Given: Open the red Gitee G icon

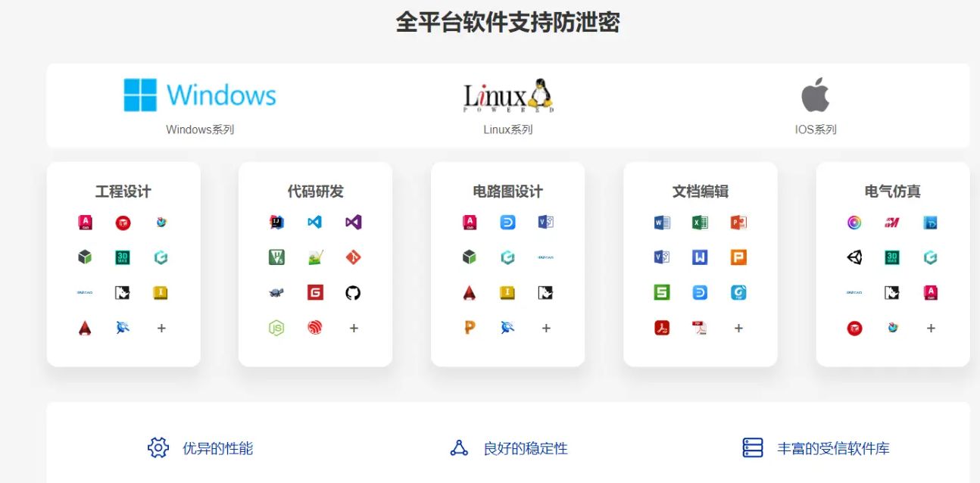Looking at the screenshot, I should point(315,292).
